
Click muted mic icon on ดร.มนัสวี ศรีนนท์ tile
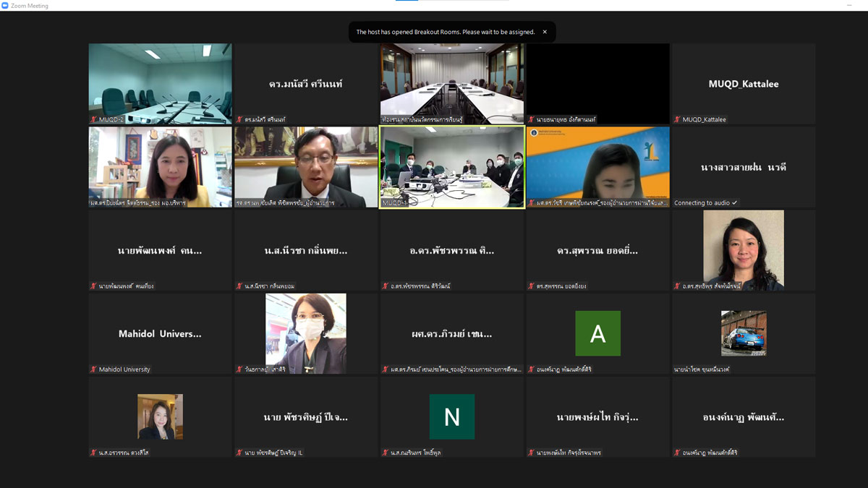click(239, 119)
